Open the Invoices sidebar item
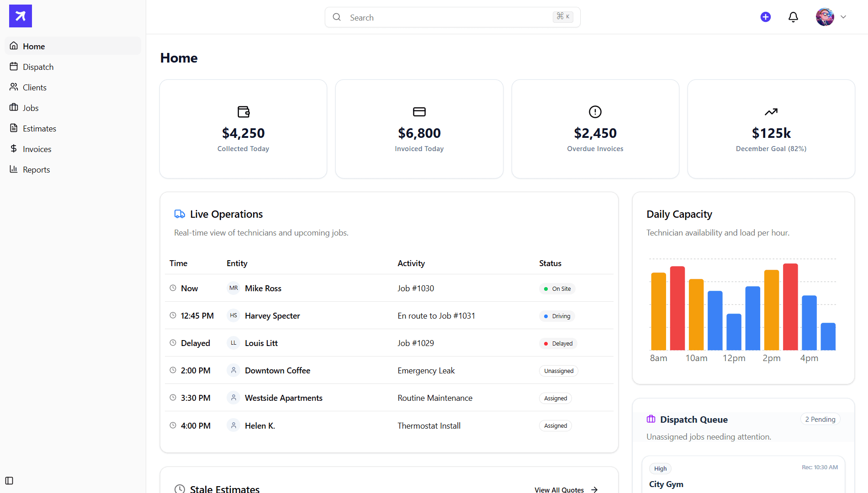The height and width of the screenshot is (493, 868). tap(37, 149)
